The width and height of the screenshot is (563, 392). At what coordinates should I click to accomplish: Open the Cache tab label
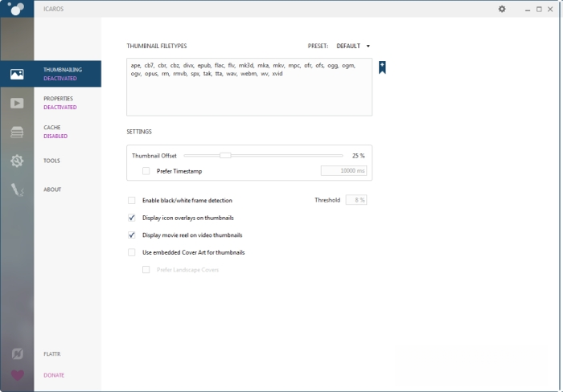(52, 127)
